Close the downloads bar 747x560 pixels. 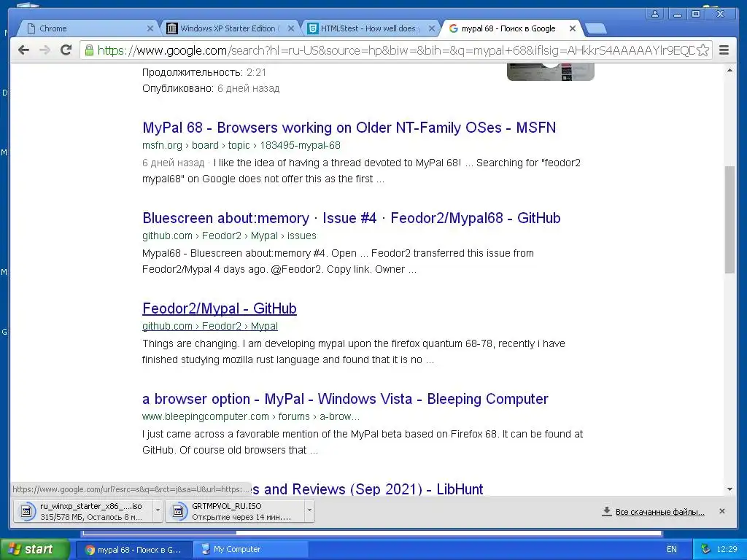[x=721, y=511]
